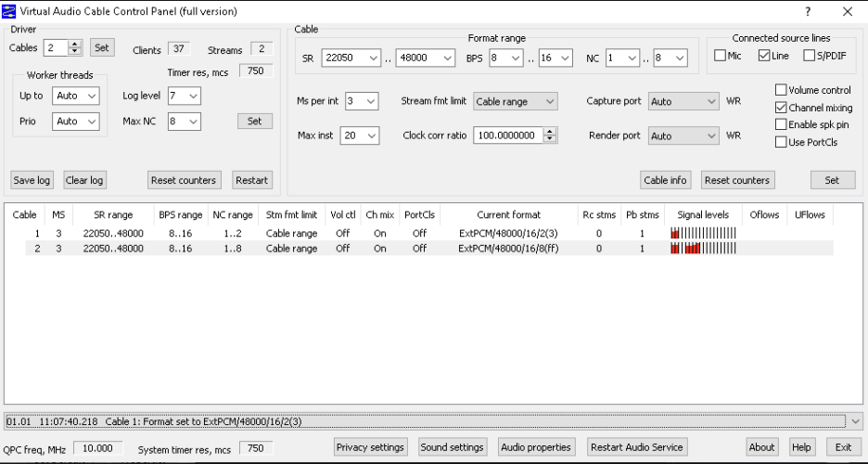Select cable row with format ExtPCM/48000/16/8(ff)

click(x=429, y=249)
